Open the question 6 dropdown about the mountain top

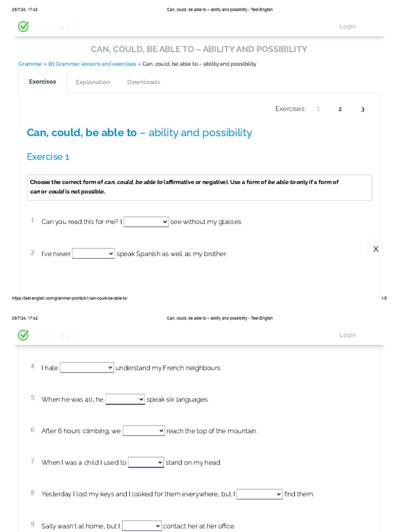click(144, 431)
